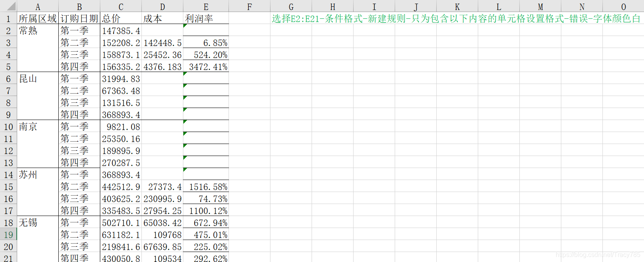Click the 3472.41% profit cell
644x262 pixels.
point(206,66)
